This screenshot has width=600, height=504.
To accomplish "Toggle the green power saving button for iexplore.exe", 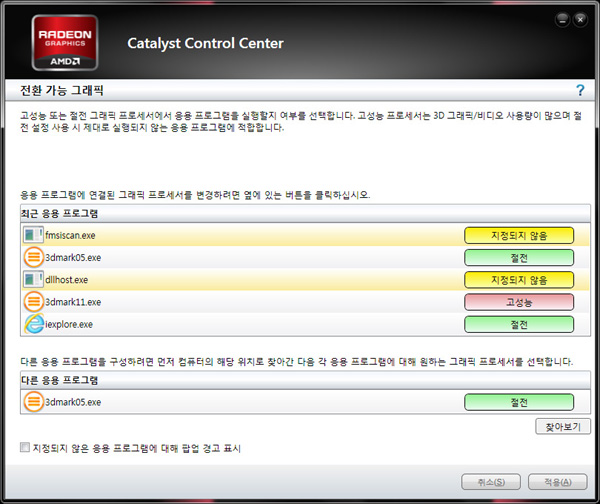I will tap(519, 324).
